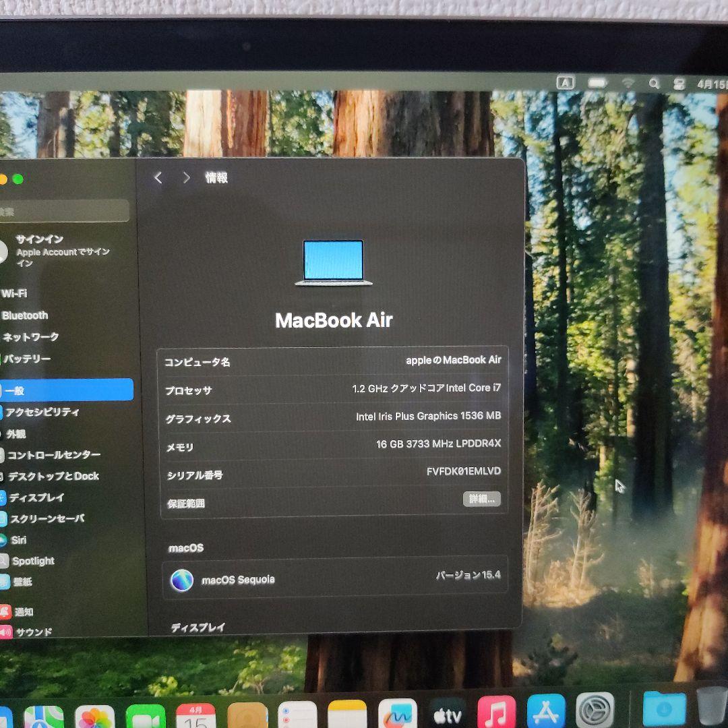
Task: Open Bluetooth settings from the sidebar
Action: tap(24, 315)
